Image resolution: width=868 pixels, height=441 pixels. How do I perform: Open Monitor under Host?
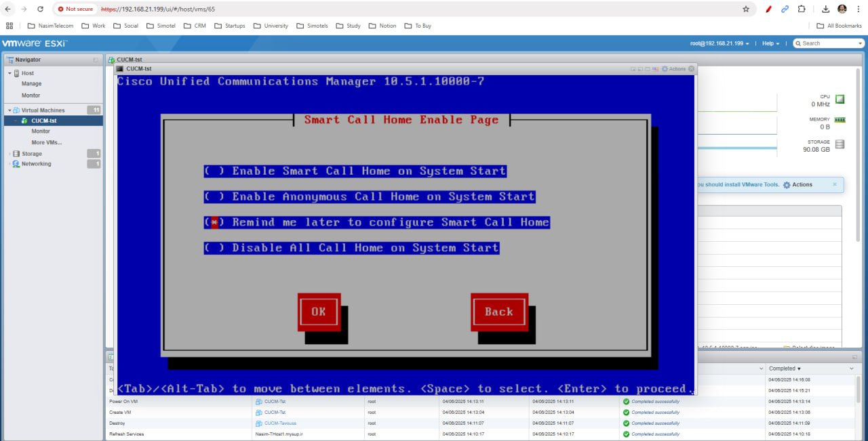tap(31, 96)
